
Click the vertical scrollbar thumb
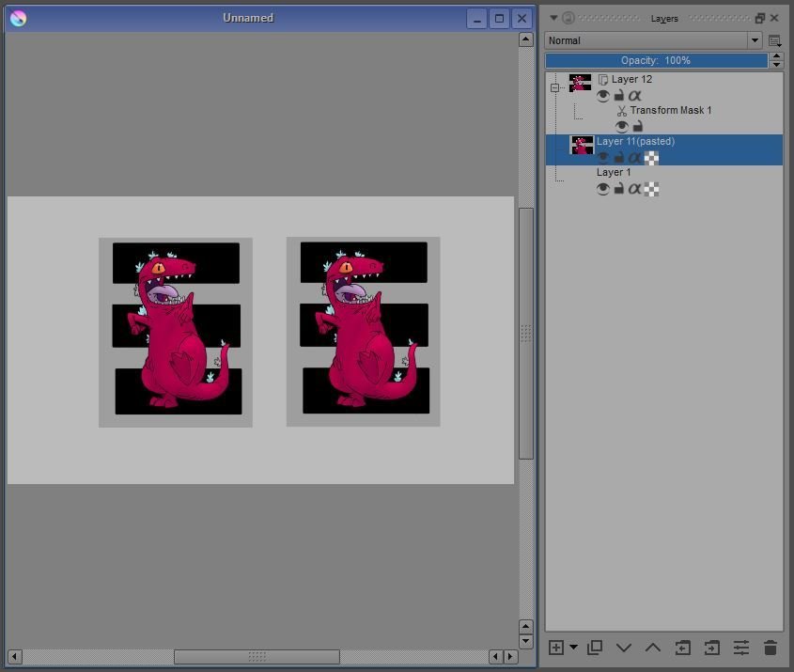click(525, 334)
